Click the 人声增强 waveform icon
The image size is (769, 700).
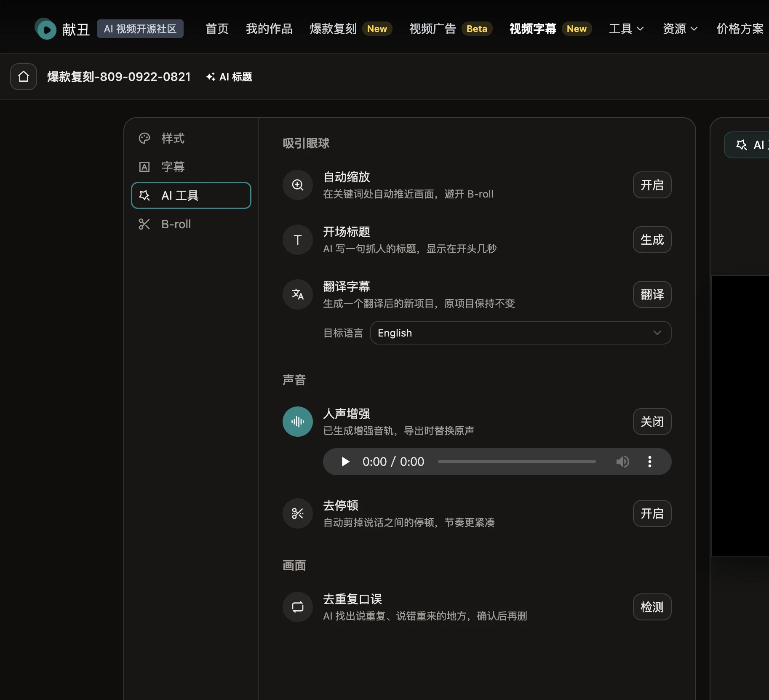point(298,422)
